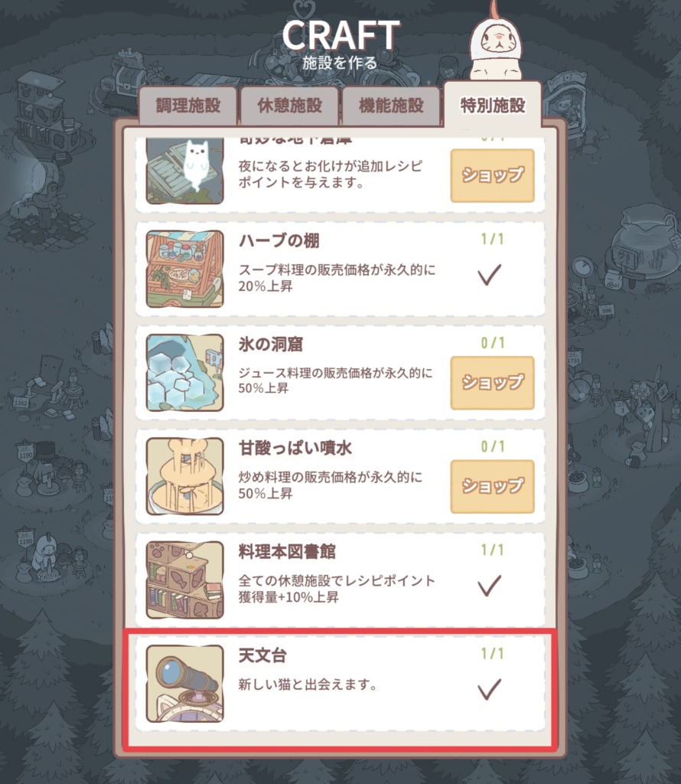Tap the checkmark on 料理本図書館
Image resolution: width=681 pixels, height=784 pixels.
point(489,586)
